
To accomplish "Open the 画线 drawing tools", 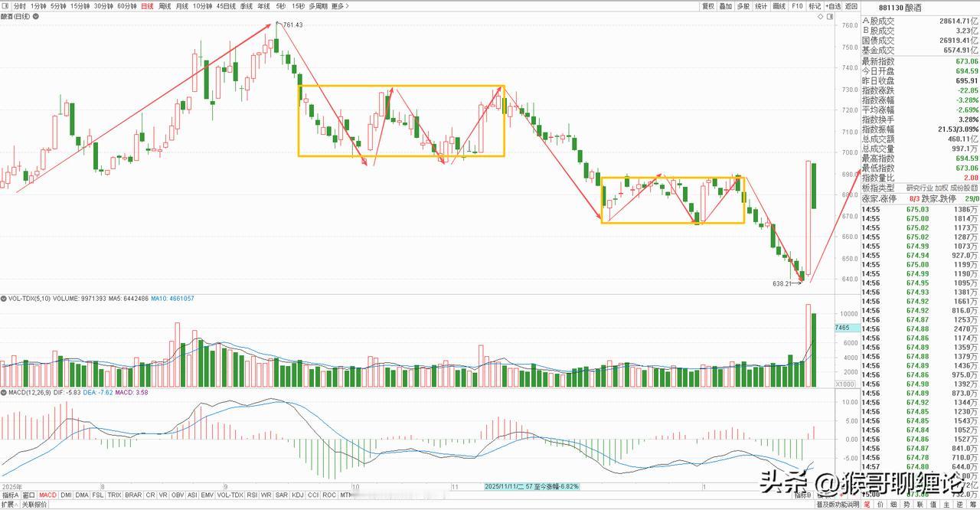I will coord(779,6).
